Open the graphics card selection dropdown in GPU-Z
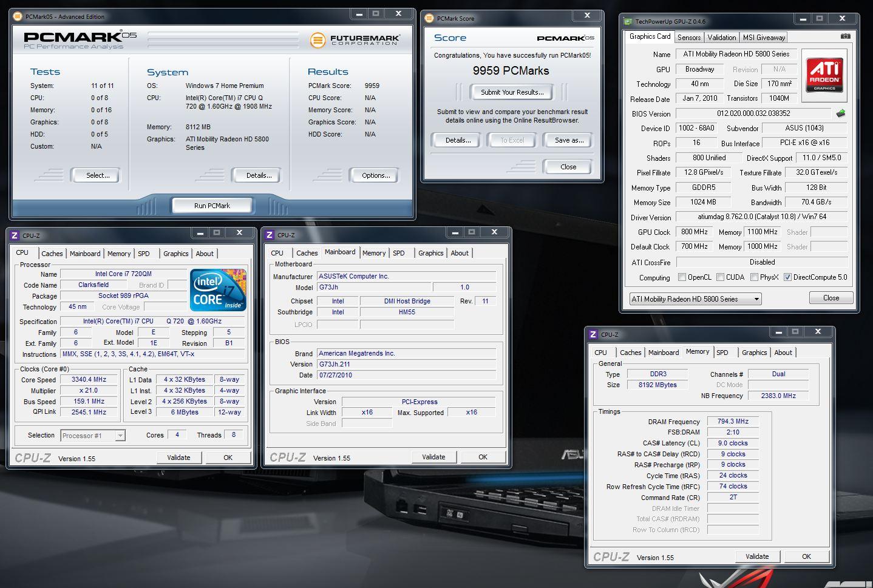The height and width of the screenshot is (588, 873). coord(695,299)
